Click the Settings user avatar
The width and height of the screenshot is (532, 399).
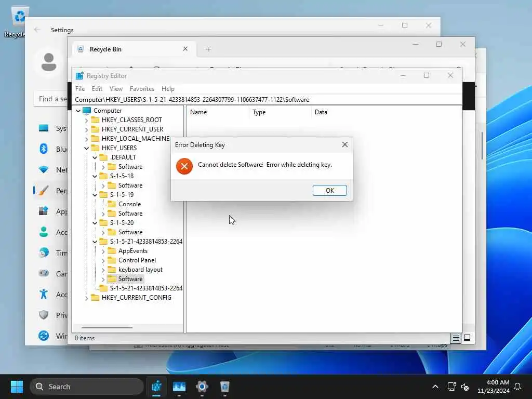49,62
